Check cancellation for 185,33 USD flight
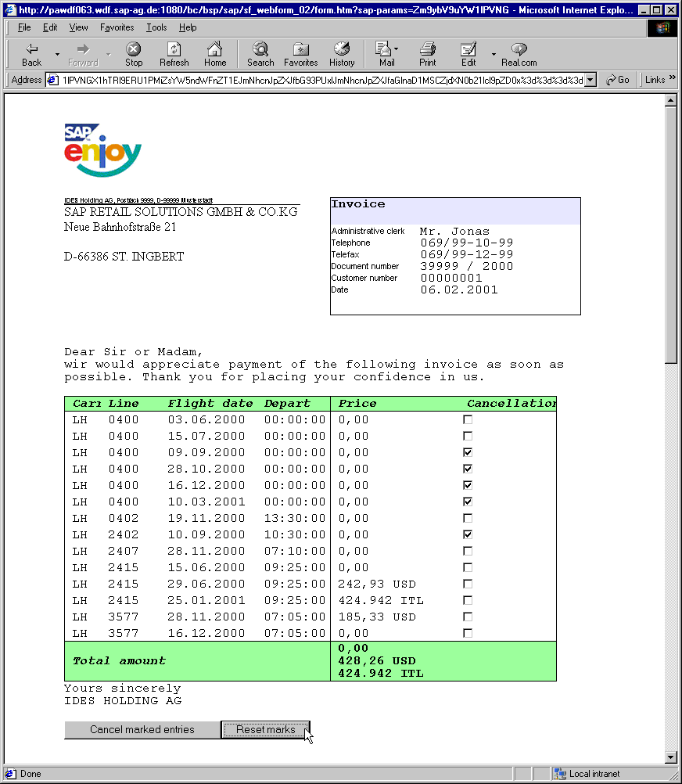The width and height of the screenshot is (682, 784). 468,617
